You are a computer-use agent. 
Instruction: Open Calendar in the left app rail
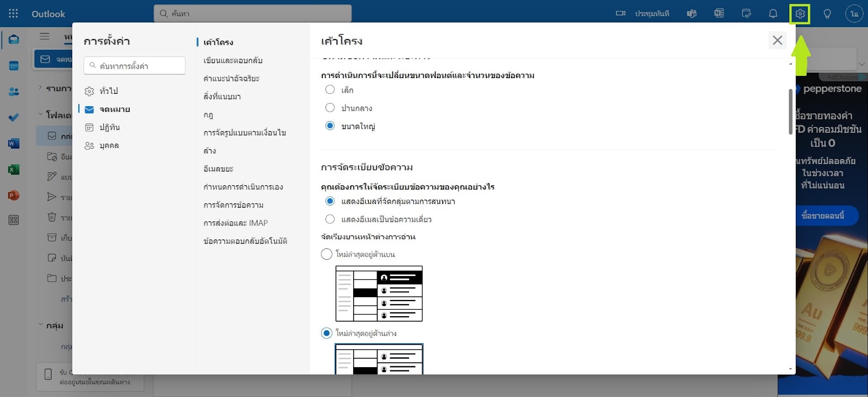coord(14,66)
